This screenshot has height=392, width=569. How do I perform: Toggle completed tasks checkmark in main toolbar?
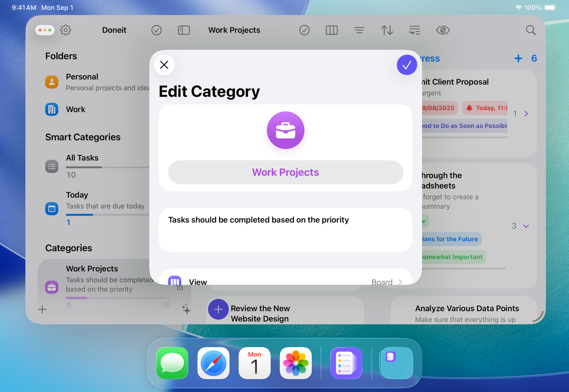(304, 30)
